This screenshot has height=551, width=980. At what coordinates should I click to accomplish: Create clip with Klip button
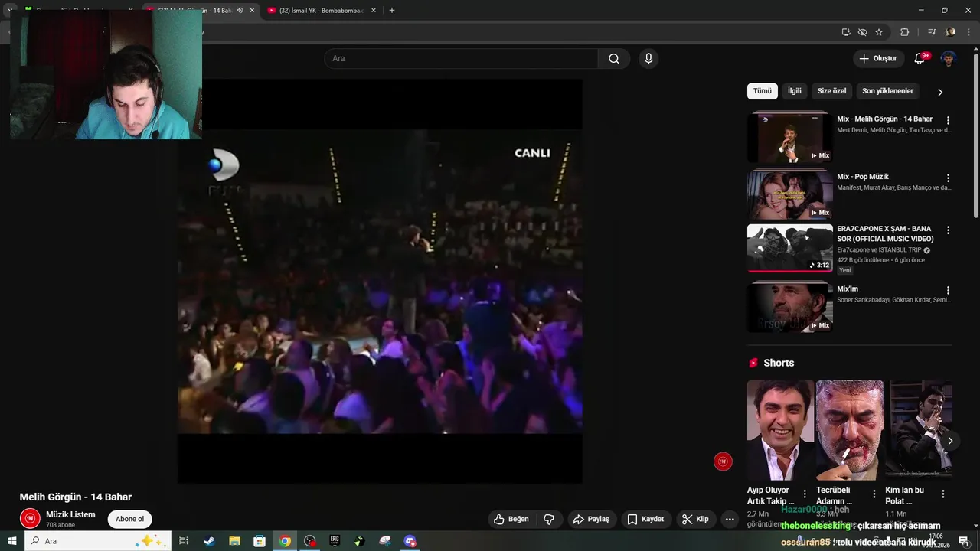click(695, 519)
